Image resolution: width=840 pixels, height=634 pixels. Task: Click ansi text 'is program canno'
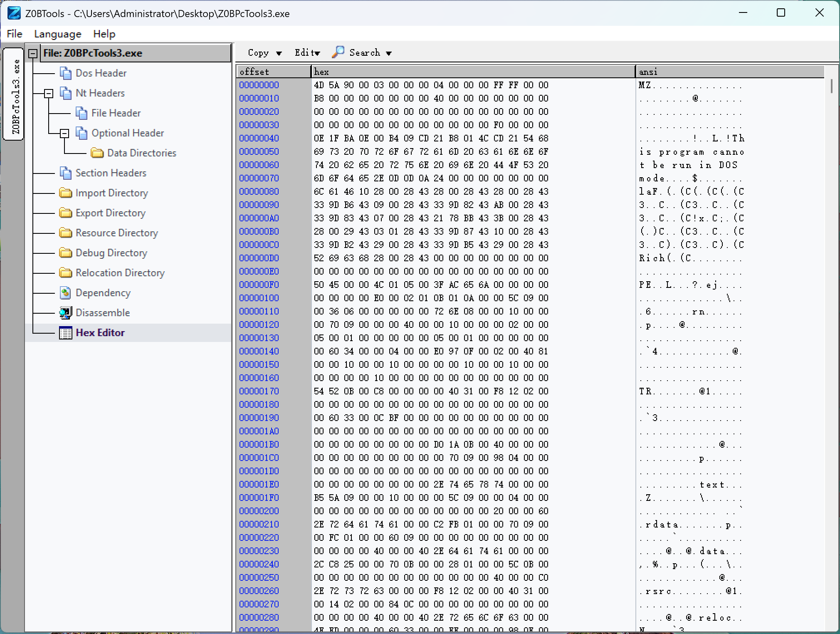692,152
